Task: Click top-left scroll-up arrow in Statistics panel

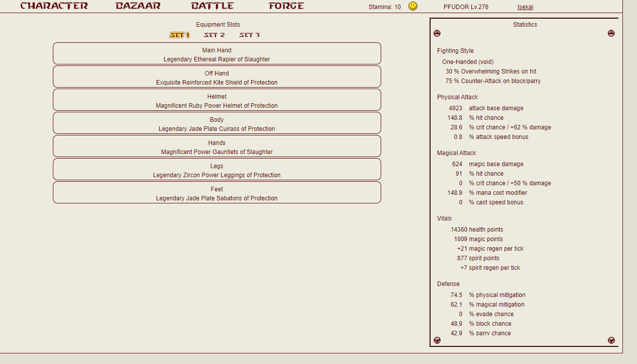Action: click(437, 33)
